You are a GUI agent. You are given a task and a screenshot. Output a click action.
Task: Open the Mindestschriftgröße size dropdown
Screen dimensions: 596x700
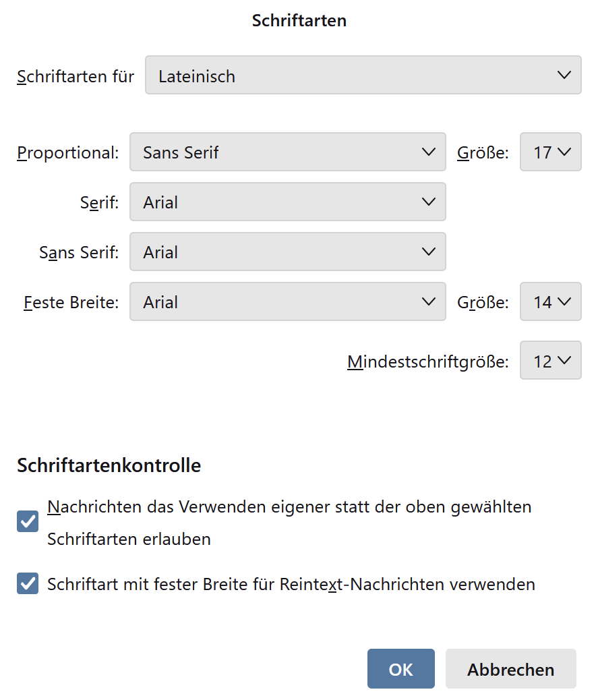click(550, 361)
